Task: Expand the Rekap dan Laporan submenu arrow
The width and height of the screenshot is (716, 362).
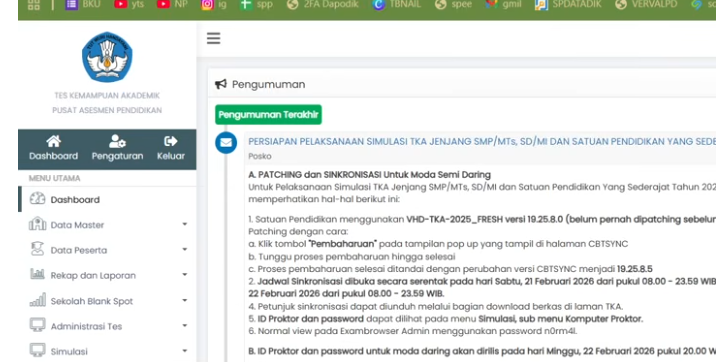Action: tap(184, 274)
